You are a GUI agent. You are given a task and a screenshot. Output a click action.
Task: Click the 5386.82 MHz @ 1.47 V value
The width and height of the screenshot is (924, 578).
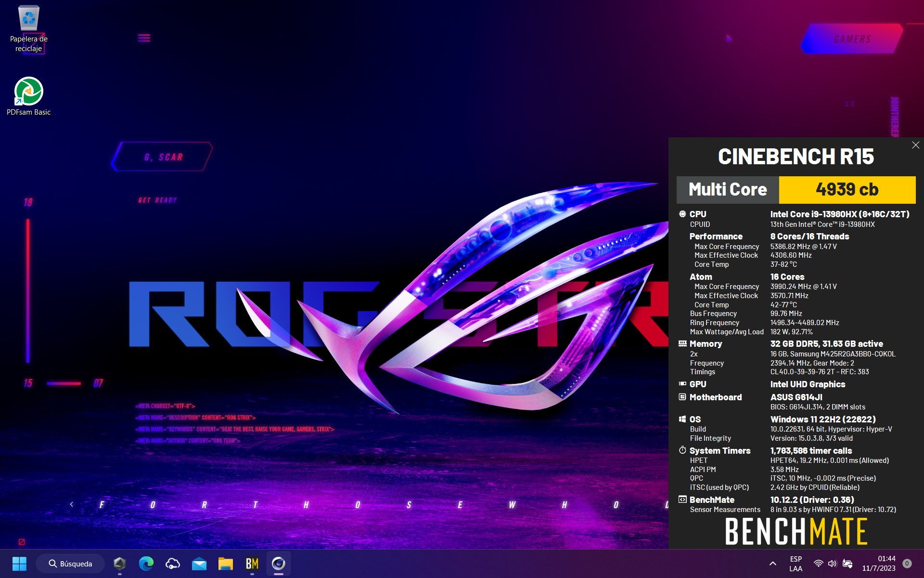pyautogui.click(x=803, y=247)
